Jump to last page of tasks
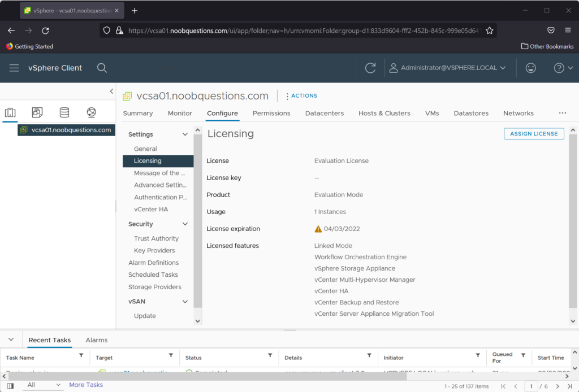Viewport: 579px width, 392px height. pos(570,386)
